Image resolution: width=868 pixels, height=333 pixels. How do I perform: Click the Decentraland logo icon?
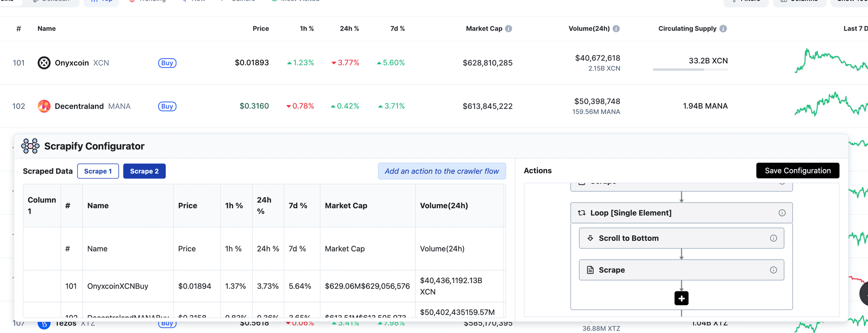[44, 106]
